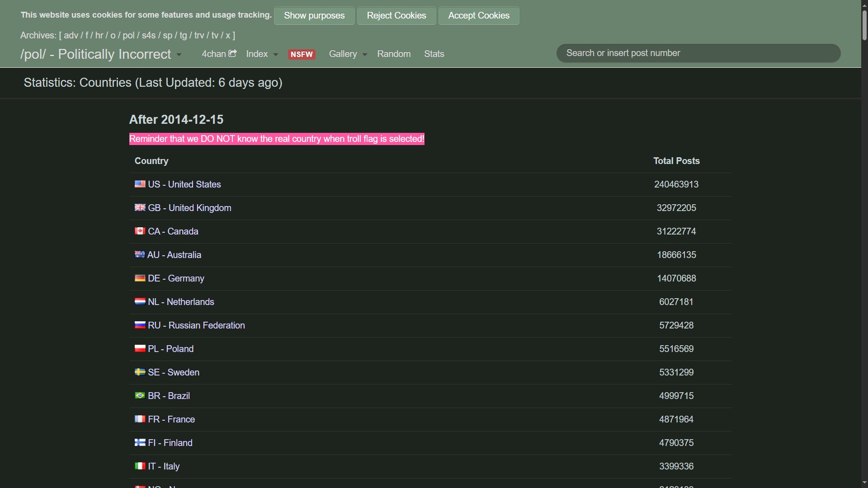Open the tg archive link
868x488 pixels.
pos(183,35)
